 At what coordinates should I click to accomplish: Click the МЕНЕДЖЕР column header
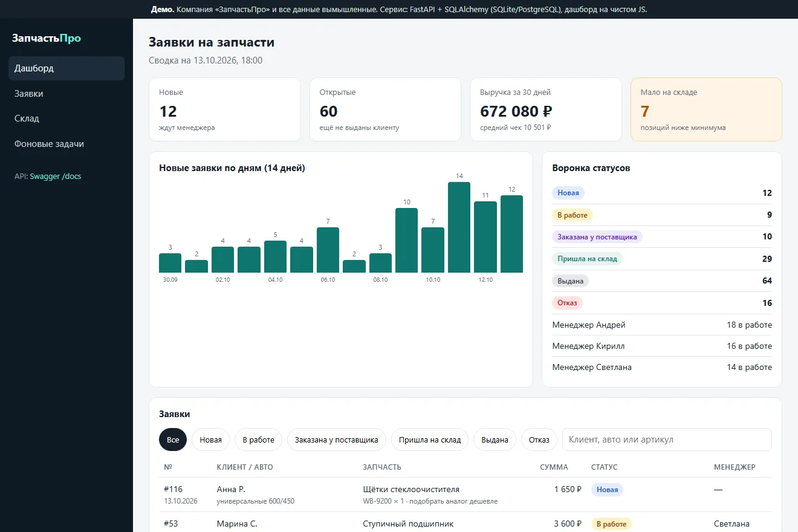click(735, 467)
